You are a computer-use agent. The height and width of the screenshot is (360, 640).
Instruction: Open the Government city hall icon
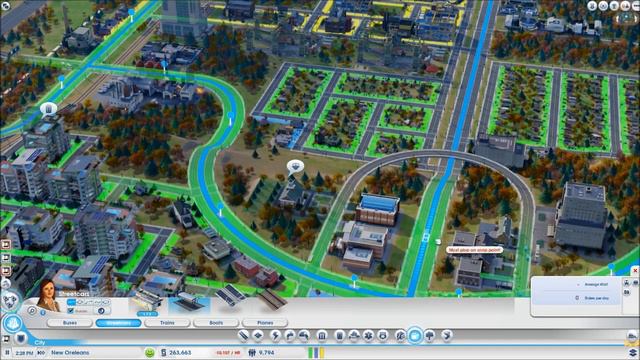click(322, 336)
